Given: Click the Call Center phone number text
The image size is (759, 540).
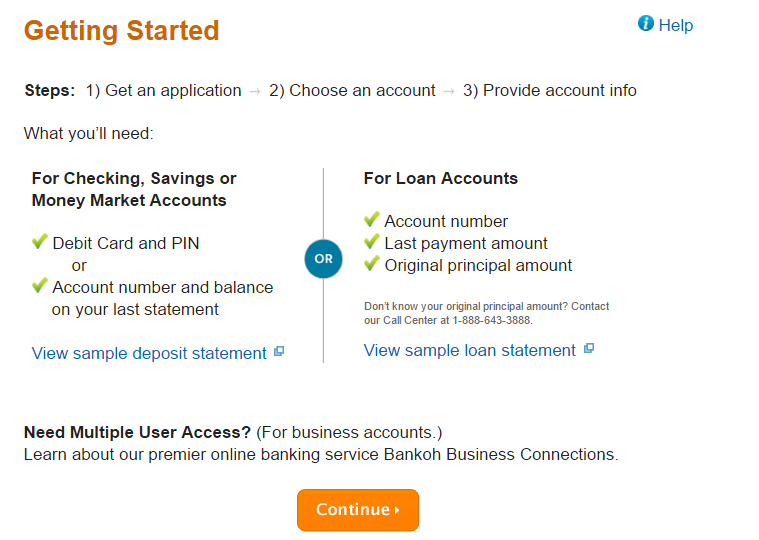Looking at the screenshot, I should pos(492,320).
